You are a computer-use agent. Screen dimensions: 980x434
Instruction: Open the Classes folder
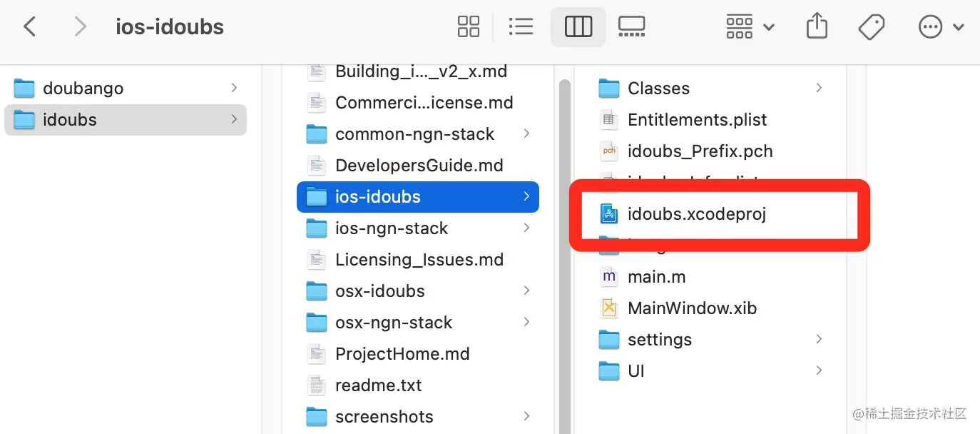(x=710, y=89)
